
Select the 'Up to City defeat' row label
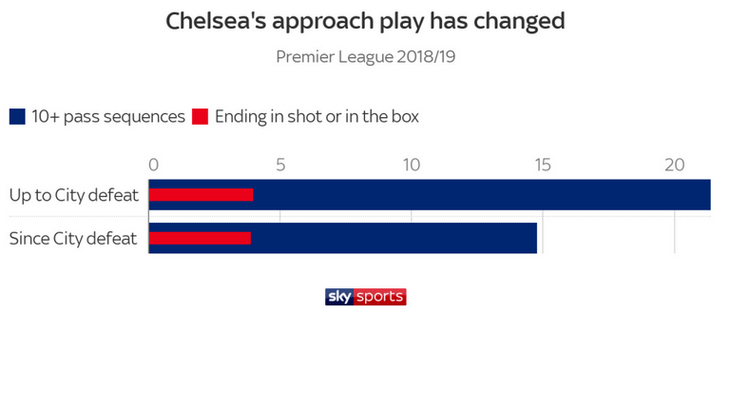pos(72,194)
